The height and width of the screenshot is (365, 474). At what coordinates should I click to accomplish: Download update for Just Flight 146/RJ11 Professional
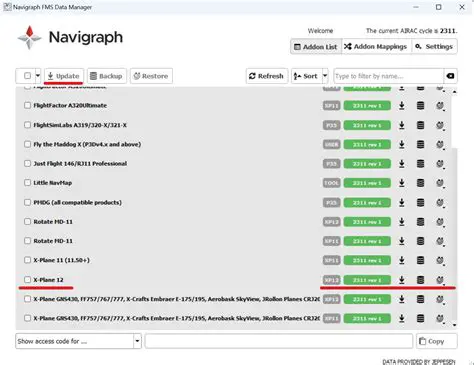(402, 164)
